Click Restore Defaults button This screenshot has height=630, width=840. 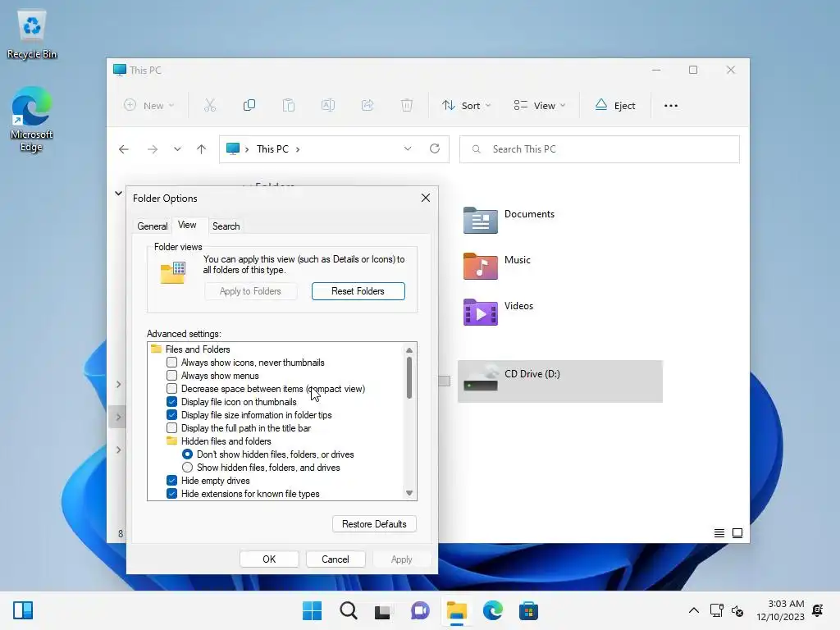click(374, 524)
